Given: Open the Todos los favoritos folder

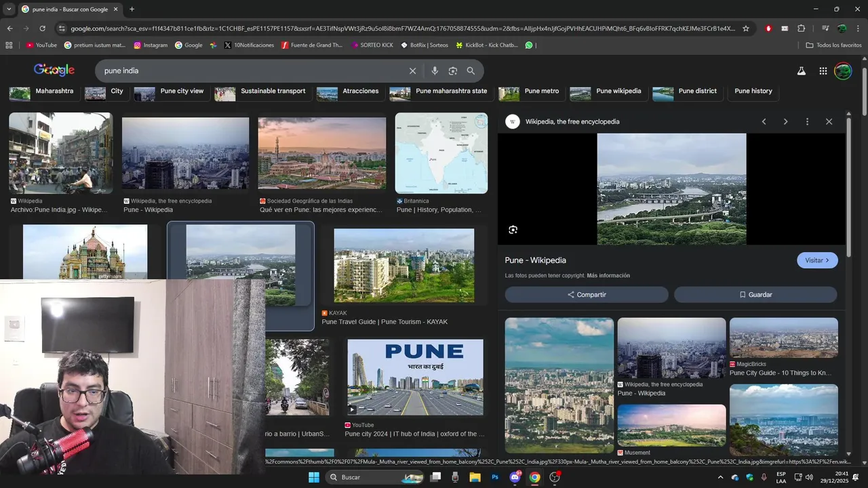Looking at the screenshot, I should (833, 45).
